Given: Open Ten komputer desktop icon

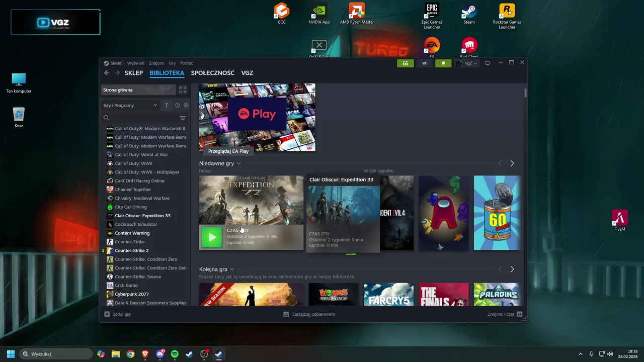Looking at the screenshot, I should 19,83.
